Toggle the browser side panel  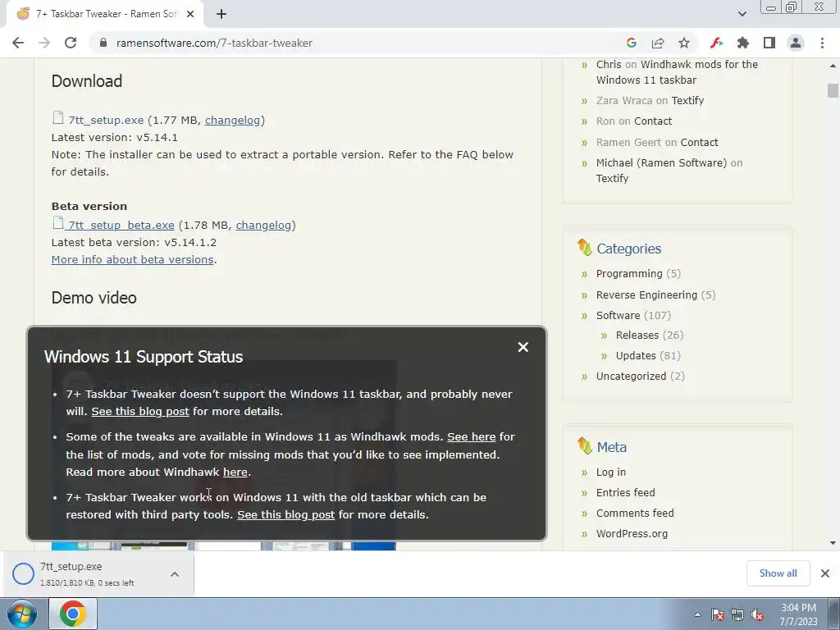coord(769,43)
